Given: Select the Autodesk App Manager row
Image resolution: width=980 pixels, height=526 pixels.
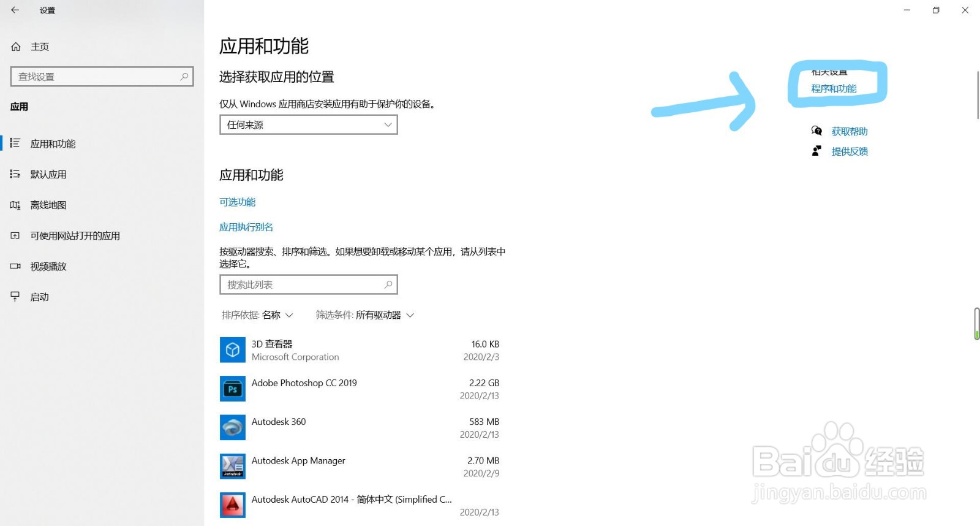Looking at the screenshot, I should pos(360,467).
